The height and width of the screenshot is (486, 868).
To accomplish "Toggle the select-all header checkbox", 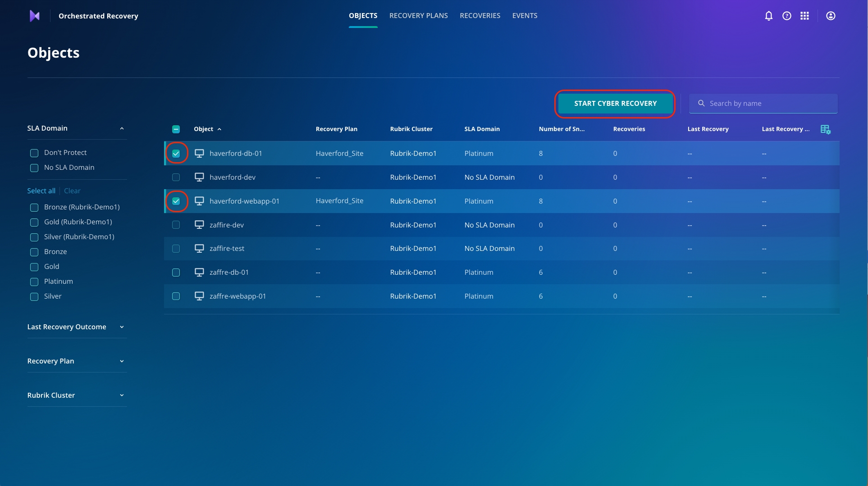I will click(176, 129).
